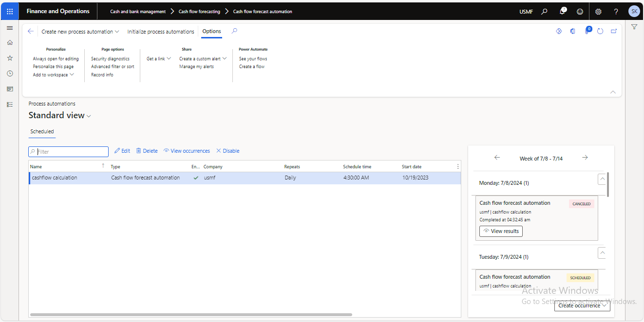Click the View results button
Image resolution: width=644 pixels, height=322 pixels.
pos(501,231)
